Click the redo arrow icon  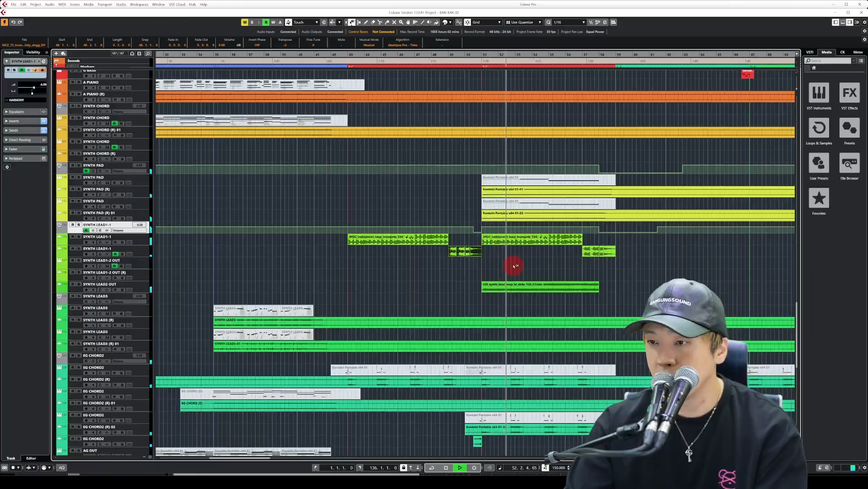(x=20, y=22)
